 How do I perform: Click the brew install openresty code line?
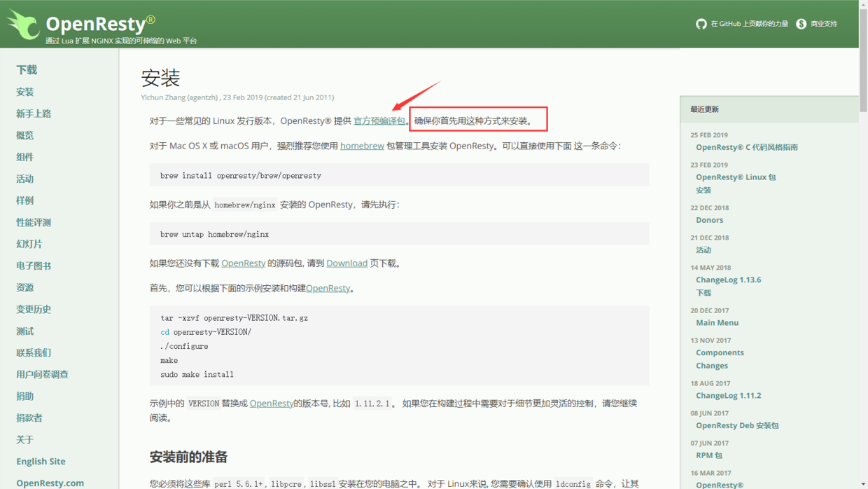pos(241,176)
